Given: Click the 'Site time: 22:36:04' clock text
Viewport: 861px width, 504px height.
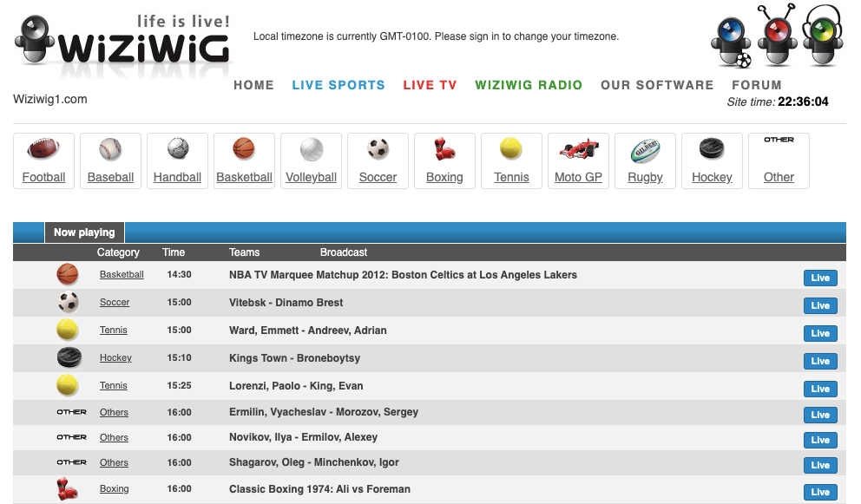Looking at the screenshot, I should (778, 101).
